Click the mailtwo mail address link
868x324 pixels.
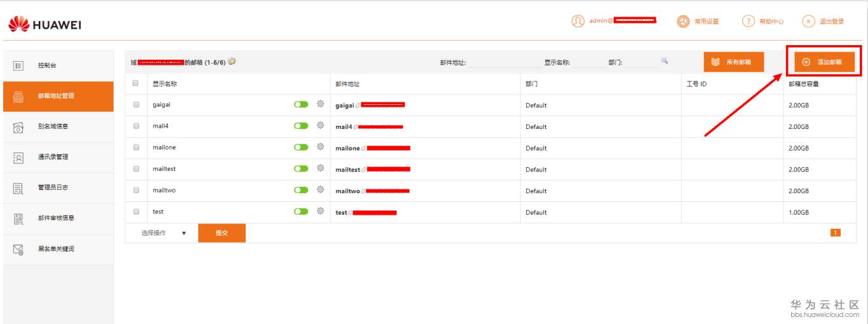coord(372,191)
